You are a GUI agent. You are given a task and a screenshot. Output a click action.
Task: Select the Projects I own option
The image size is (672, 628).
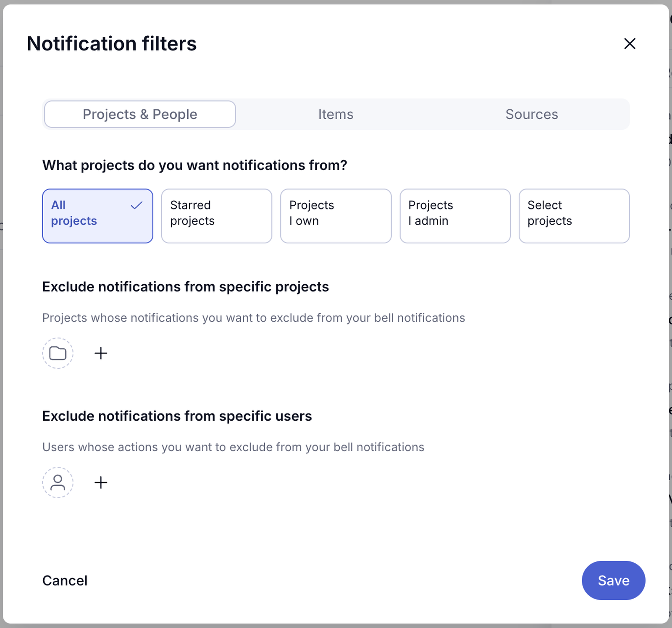tap(336, 216)
